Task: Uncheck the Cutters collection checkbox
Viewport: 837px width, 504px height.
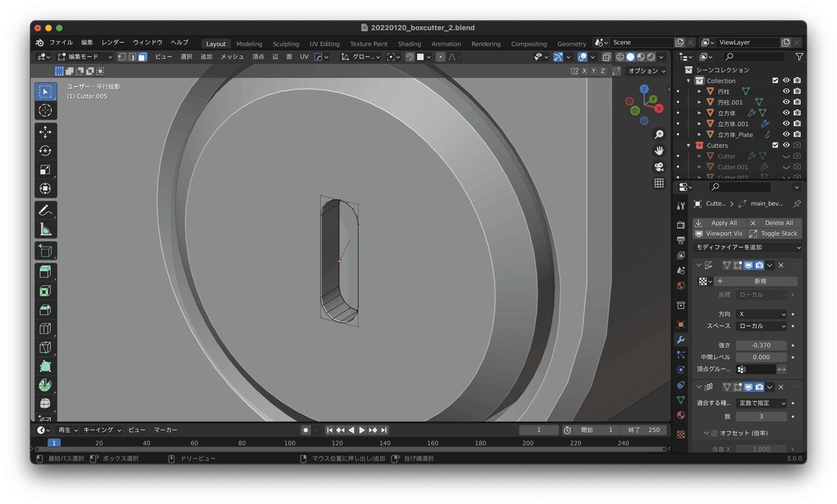Action: 775,145
